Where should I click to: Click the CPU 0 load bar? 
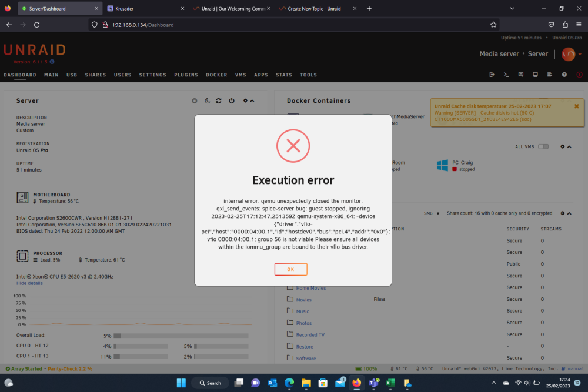(141, 346)
